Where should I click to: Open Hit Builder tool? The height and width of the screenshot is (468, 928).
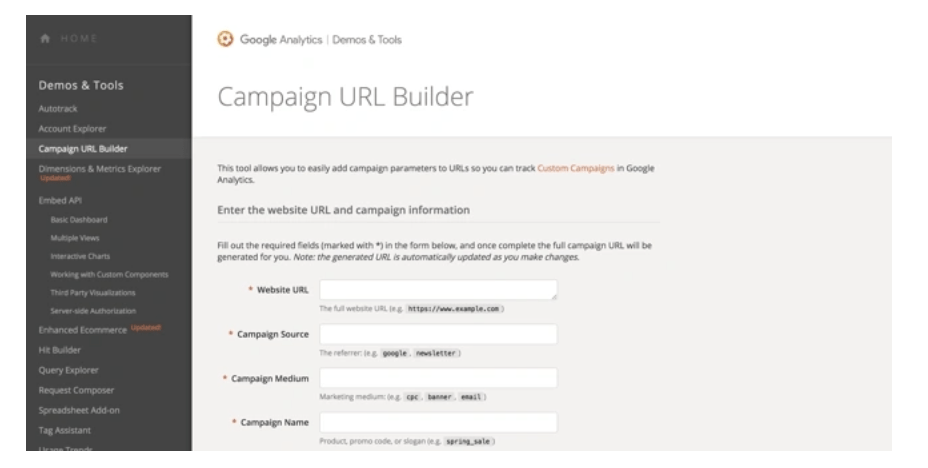[60, 350]
